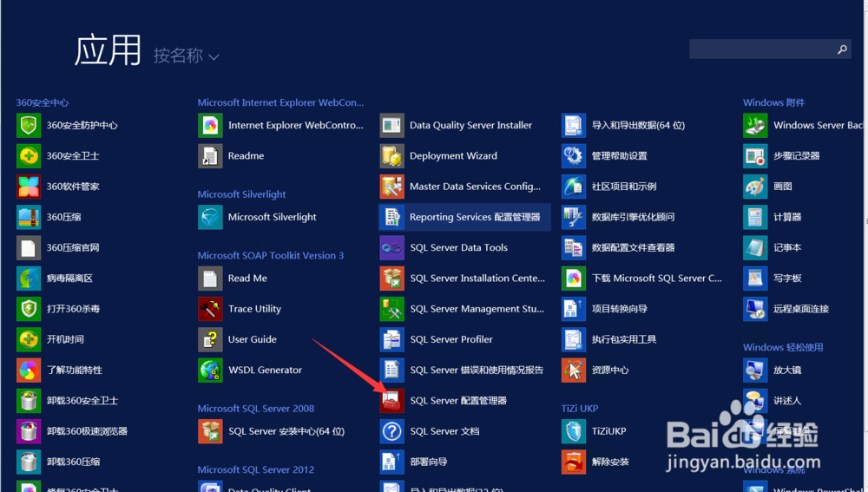
Task: Select the 360安全中心 group header
Action: pyautogui.click(x=43, y=103)
